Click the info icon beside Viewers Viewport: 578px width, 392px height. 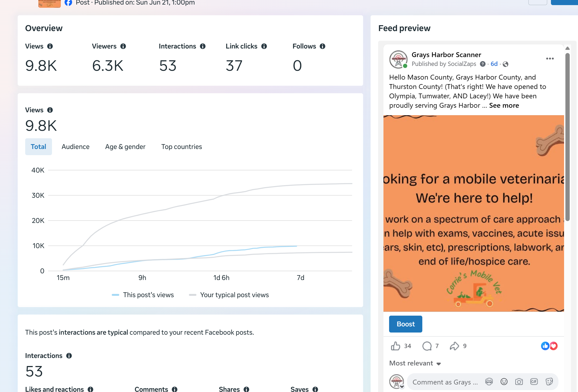click(x=123, y=46)
